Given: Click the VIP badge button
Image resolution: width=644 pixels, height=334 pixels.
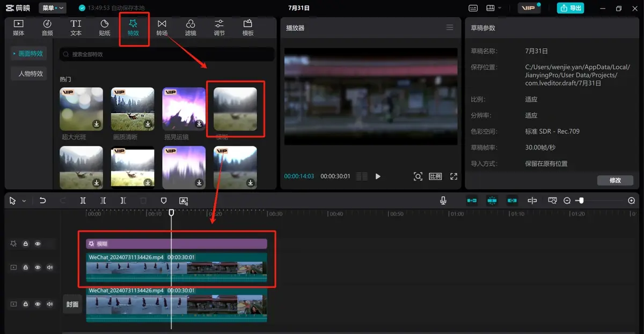Looking at the screenshot, I should coord(529,8).
